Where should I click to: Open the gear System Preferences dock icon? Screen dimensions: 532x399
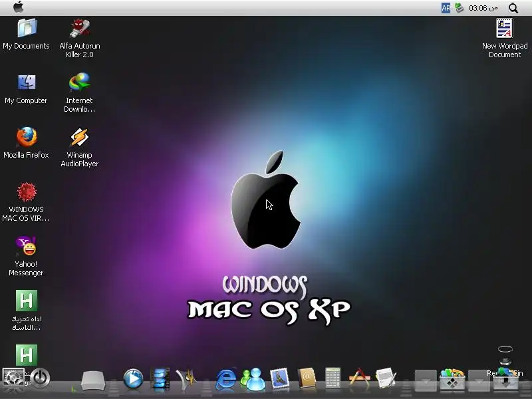click(13, 378)
